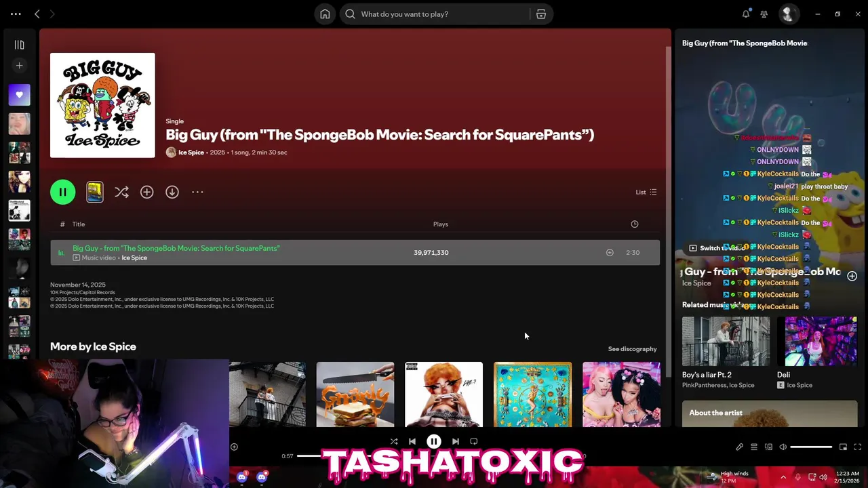Screen dimensions: 868x488
Task: Open Liked Songs in the sidebar
Action: 19,95
